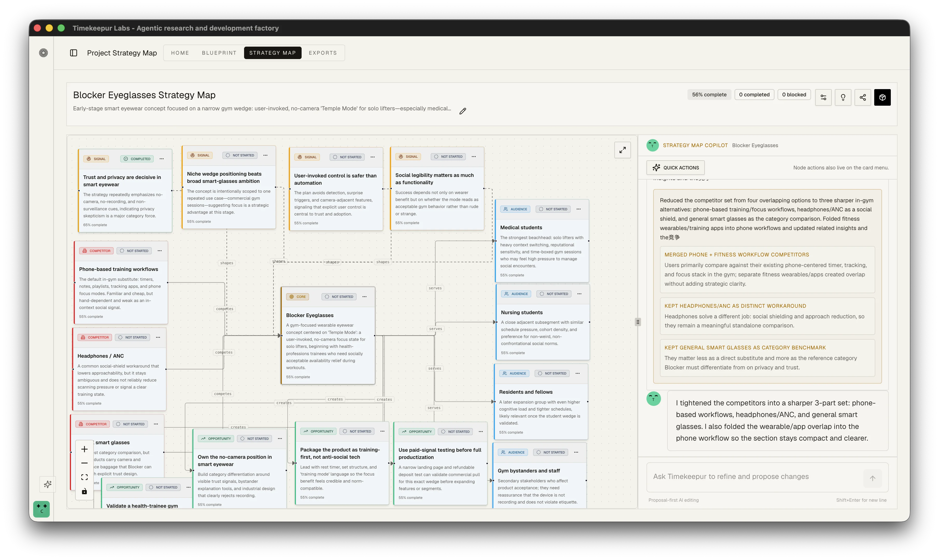The height and width of the screenshot is (560, 939).
Task: Click the share icon in the top toolbar
Action: point(863,97)
